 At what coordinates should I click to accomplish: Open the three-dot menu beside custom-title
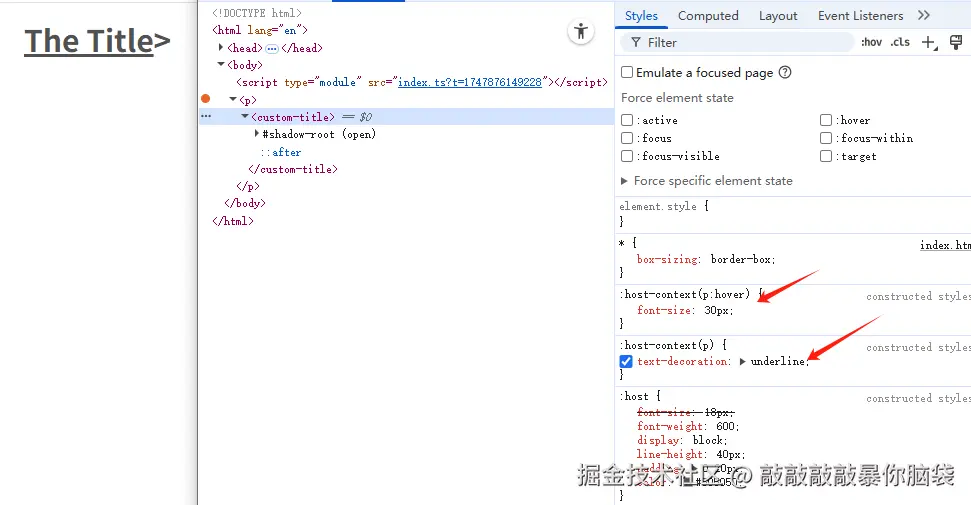click(206, 116)
